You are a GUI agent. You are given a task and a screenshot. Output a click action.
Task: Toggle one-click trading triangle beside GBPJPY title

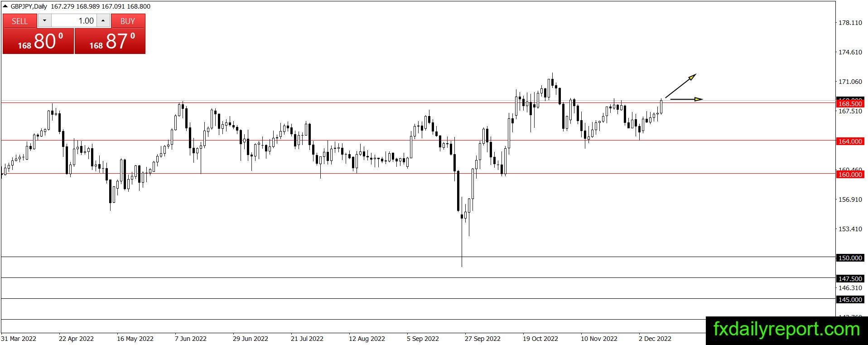pos(5,6)
